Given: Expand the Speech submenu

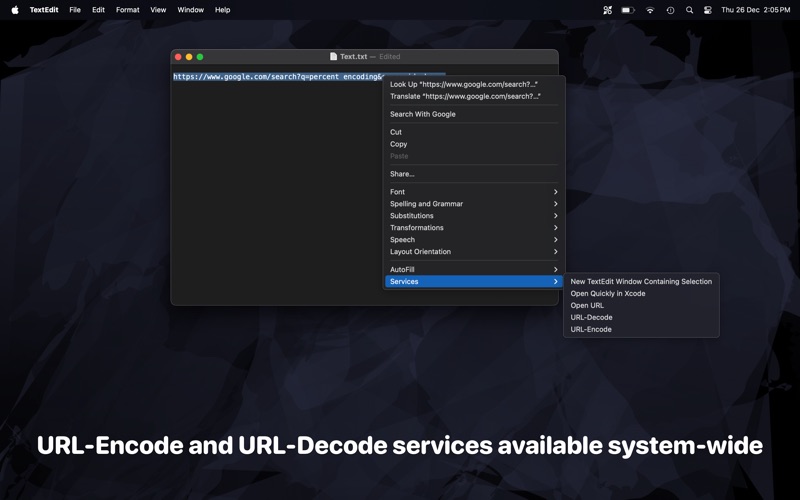Looking at the screenshot, I should 473,239.
